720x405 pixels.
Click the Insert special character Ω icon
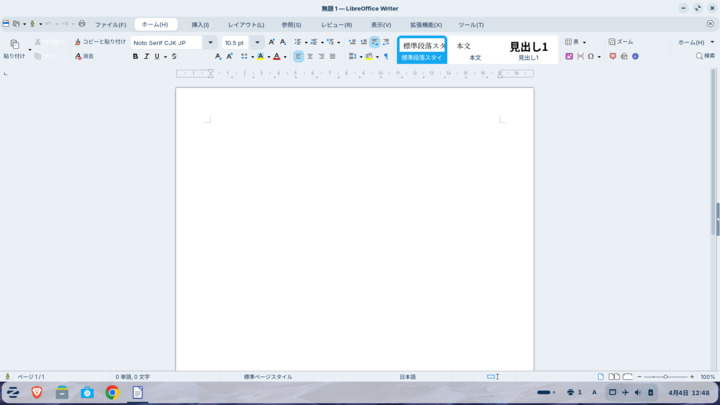pyautogui.click(x=591, y=56)
